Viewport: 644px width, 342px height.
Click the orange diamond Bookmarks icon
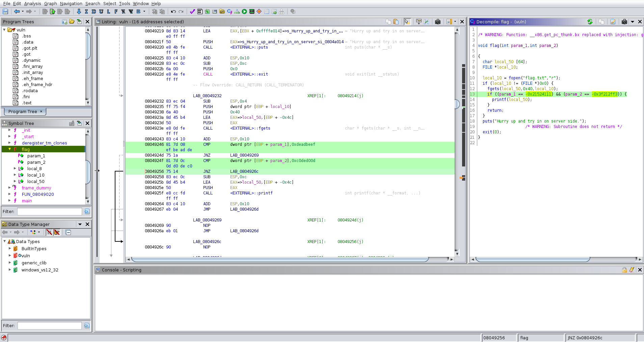tap(259, 11)
